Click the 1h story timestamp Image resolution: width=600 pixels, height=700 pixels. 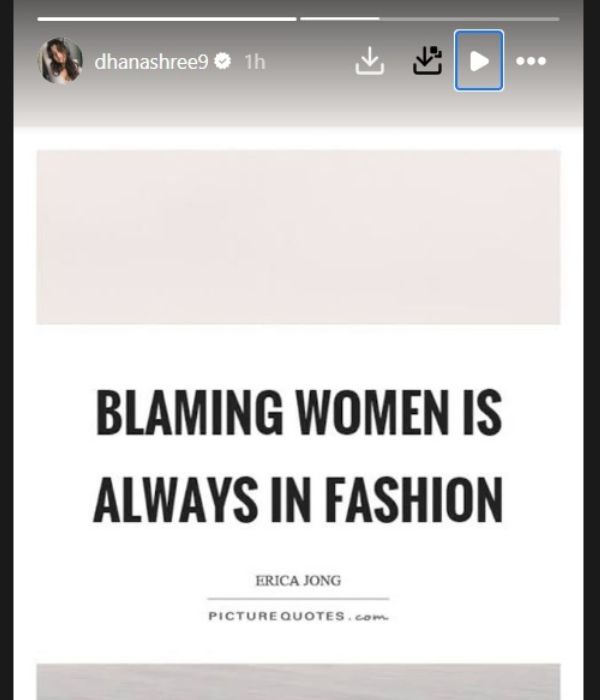(255, 62)
